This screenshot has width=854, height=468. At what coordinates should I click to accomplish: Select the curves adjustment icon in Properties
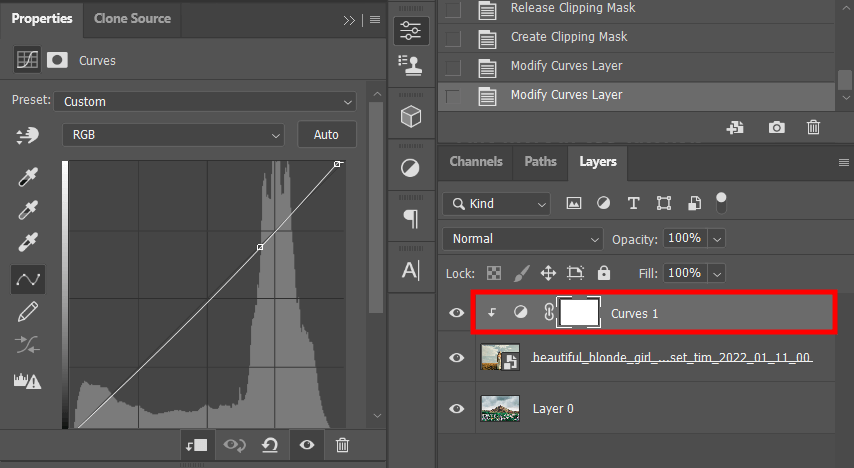(27, 60)
